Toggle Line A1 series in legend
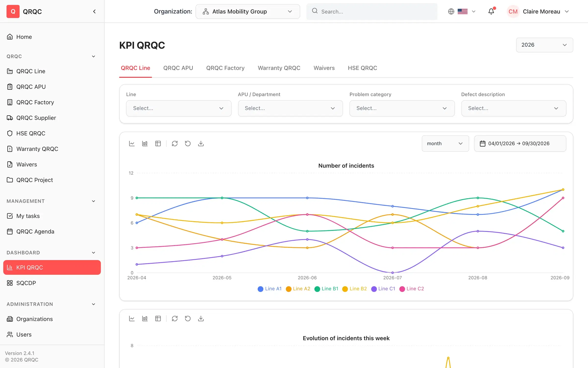This screenshot has height=368, width=588. (x=269, y=289)
